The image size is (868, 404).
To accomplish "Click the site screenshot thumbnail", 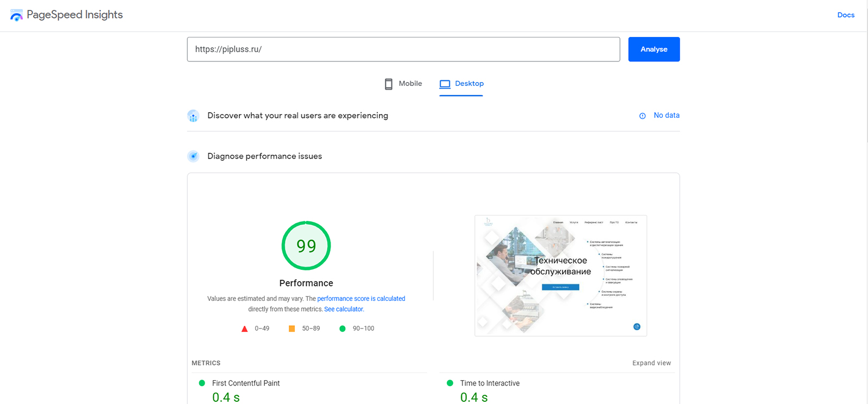I will [561, 276].
